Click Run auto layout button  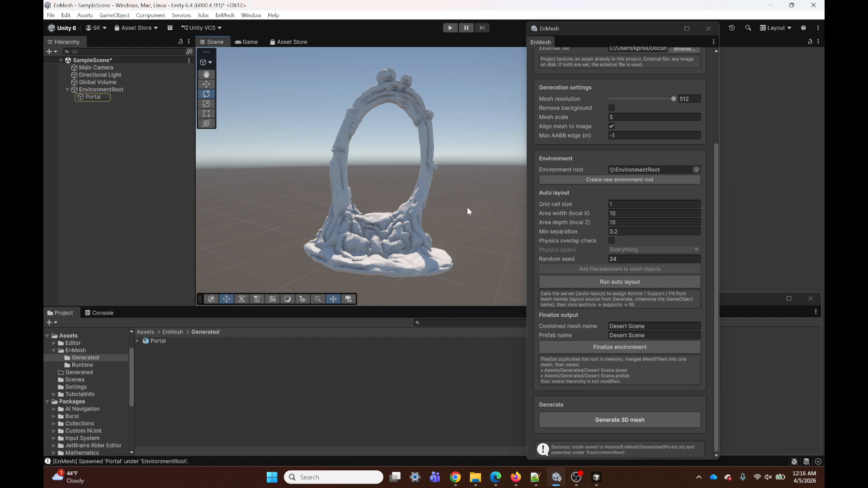(x=619, y=282)
